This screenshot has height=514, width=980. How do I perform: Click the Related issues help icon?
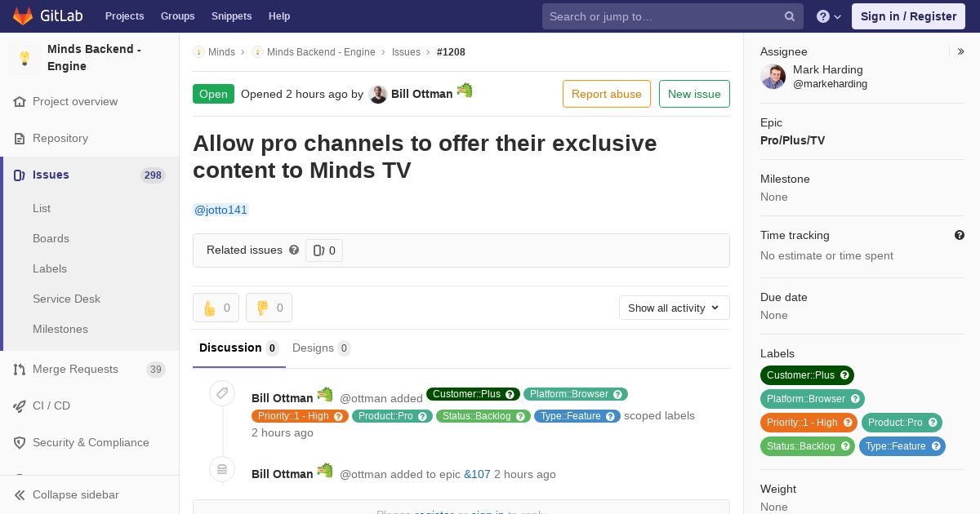coord(294,250)
